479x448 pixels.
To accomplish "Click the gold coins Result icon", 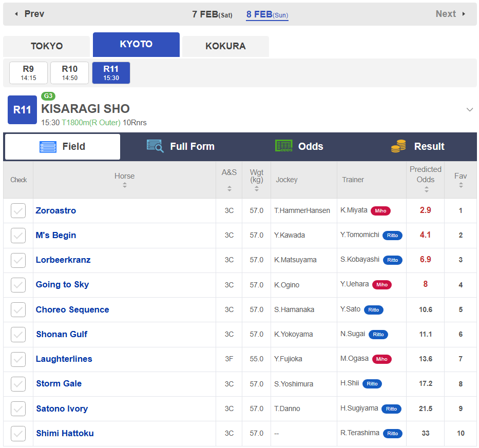I will coord(399,146).
